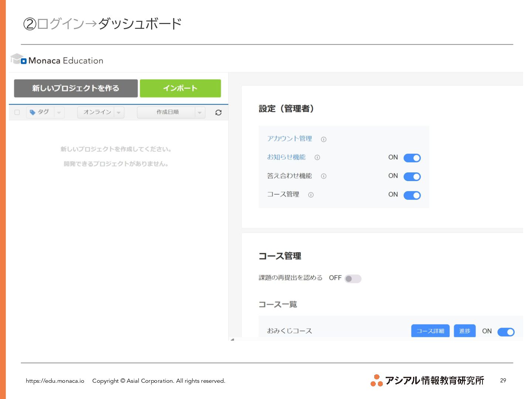Click info icon beside 答え合わせ機能
This screenshot has height=399, width=532.
(x=324, y=176)
